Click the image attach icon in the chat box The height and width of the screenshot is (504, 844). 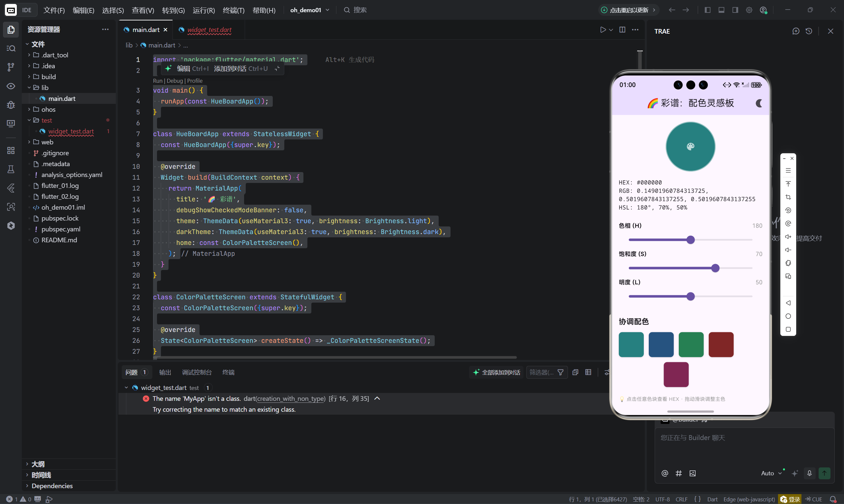(x=693, y=473)
